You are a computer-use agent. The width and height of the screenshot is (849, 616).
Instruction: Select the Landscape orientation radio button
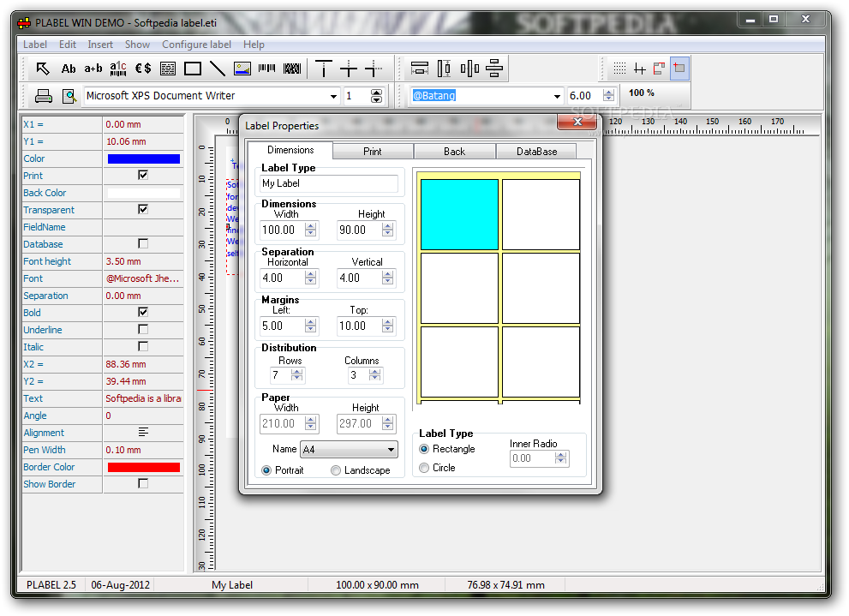[x=336, y=470]
